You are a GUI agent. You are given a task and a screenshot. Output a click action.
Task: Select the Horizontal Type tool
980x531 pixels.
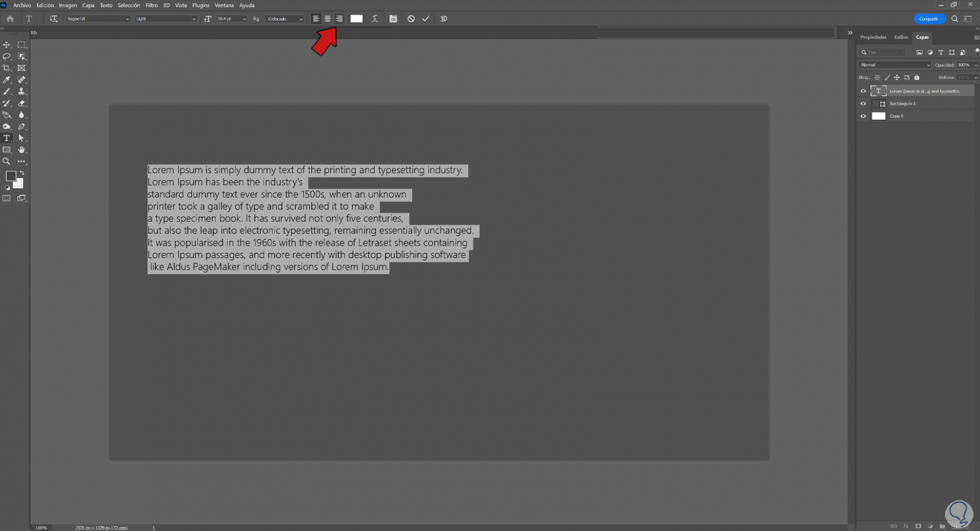point(7,138)
